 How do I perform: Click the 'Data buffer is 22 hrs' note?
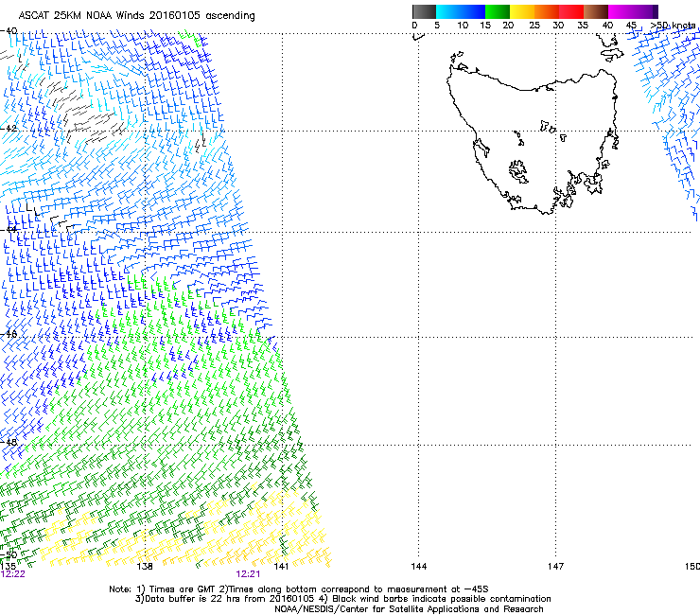[x=342, y=599]
